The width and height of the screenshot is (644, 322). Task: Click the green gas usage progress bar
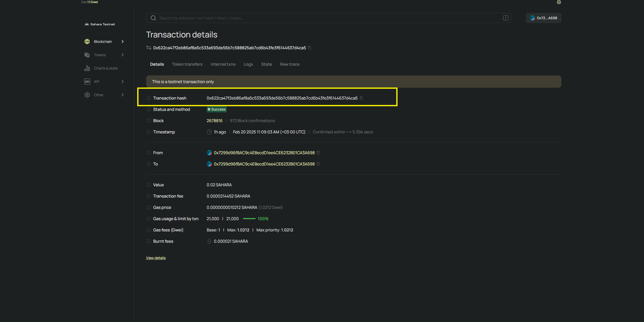(249, 219)
